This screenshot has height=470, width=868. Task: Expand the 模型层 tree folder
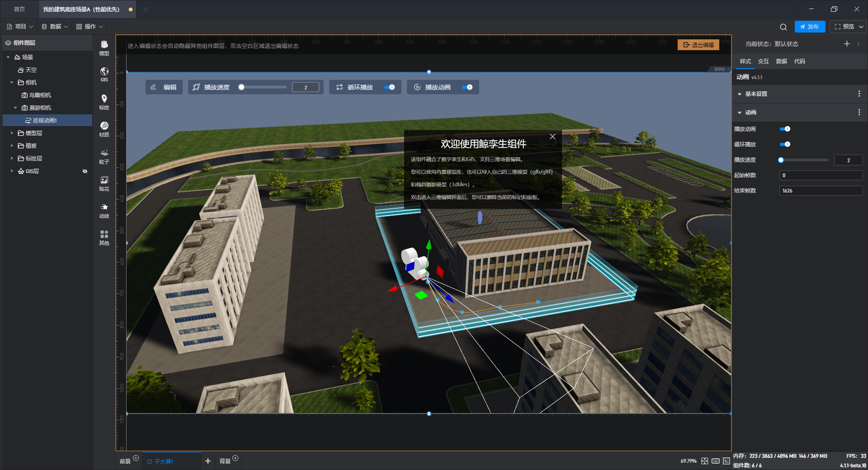coord(12,133)
